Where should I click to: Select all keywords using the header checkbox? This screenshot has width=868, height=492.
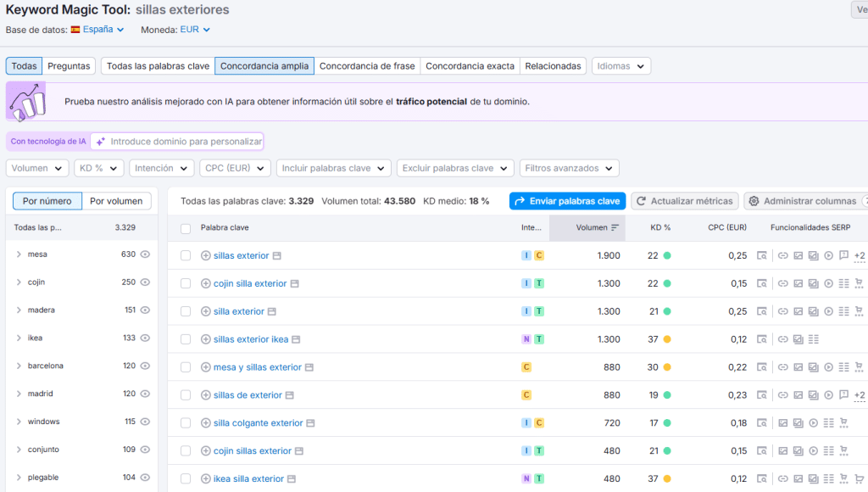(x=186, y=228)
